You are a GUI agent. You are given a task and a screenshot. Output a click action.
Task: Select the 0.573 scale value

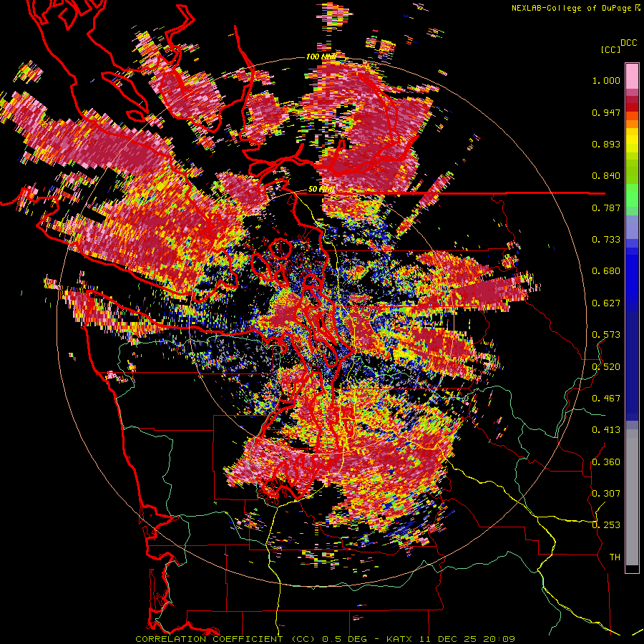click(x=606, y=335)
